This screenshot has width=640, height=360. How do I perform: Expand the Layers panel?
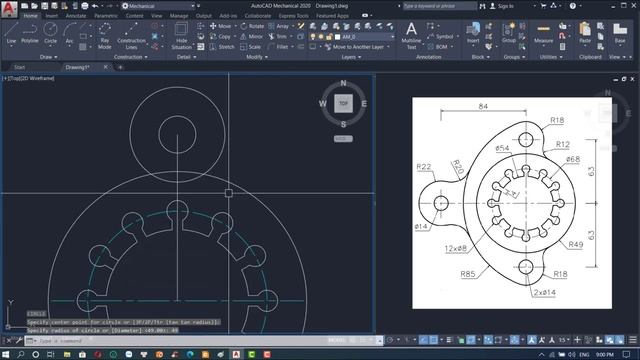pyautogui.click(x=351, y=57)
